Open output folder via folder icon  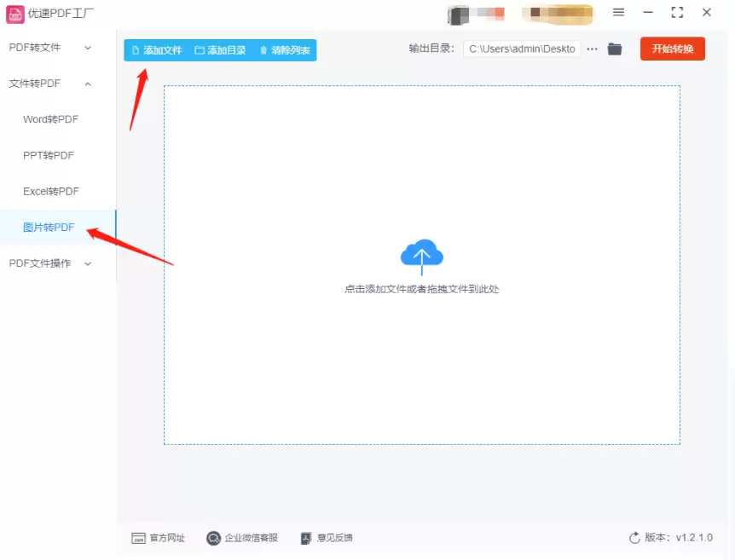614,49
